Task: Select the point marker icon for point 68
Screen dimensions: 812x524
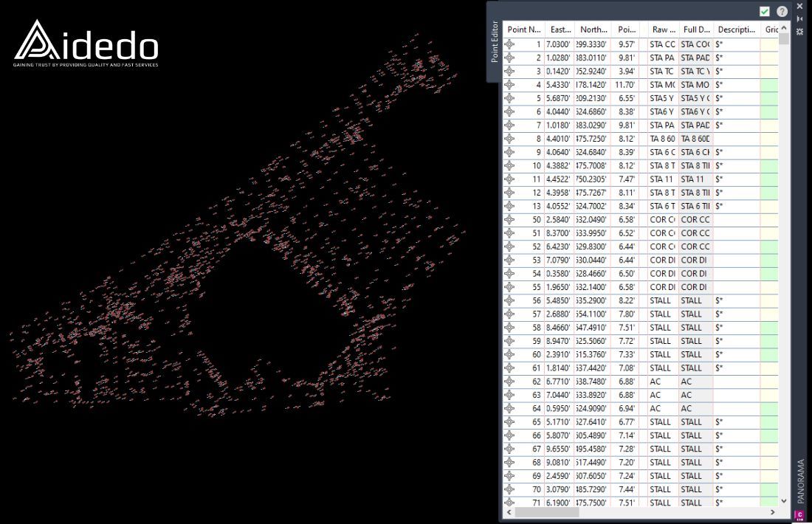Action: [x=509, y=463]
